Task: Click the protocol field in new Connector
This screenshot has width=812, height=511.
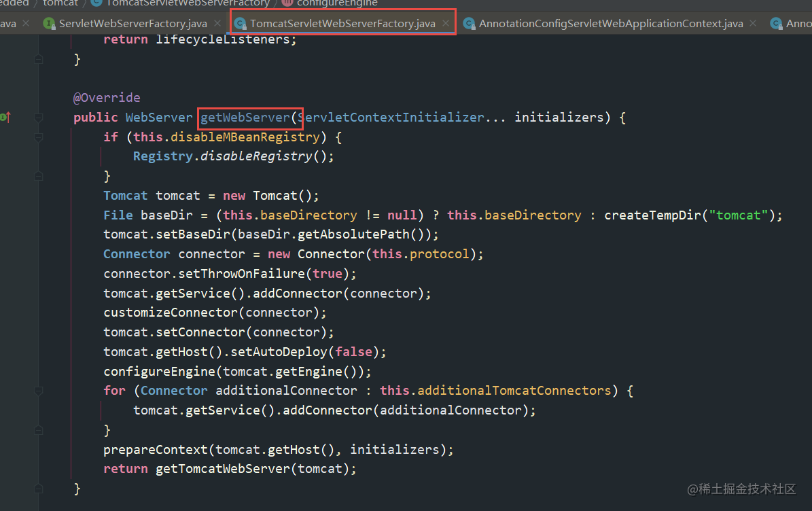Action: [x=439, y=254]
